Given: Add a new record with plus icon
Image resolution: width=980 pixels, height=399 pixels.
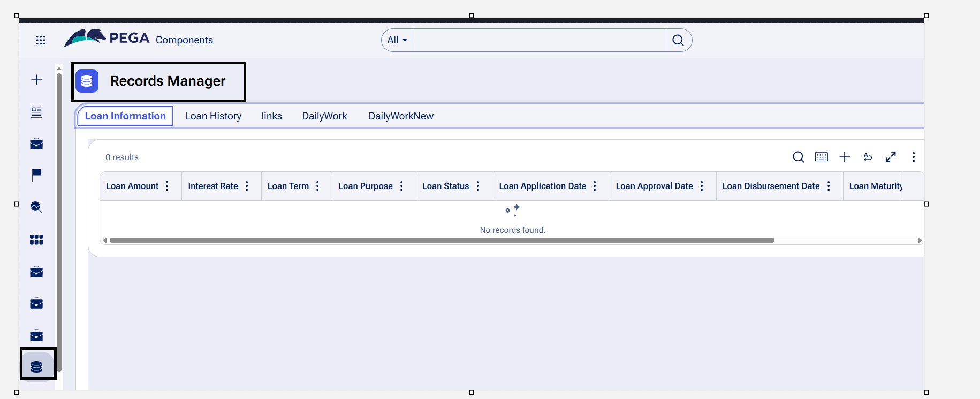Looking at the screenshot, I should pyautogui.click(x=845, y=157).
